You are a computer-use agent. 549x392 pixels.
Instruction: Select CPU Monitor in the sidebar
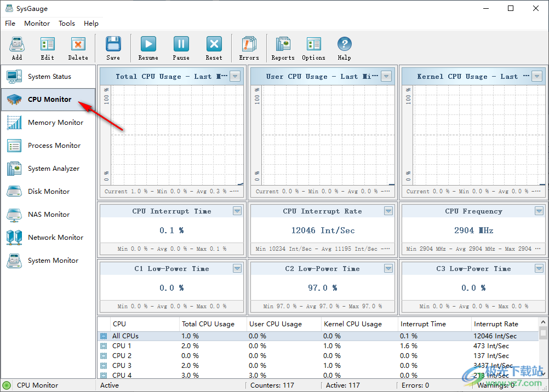[x=48, y=100]
